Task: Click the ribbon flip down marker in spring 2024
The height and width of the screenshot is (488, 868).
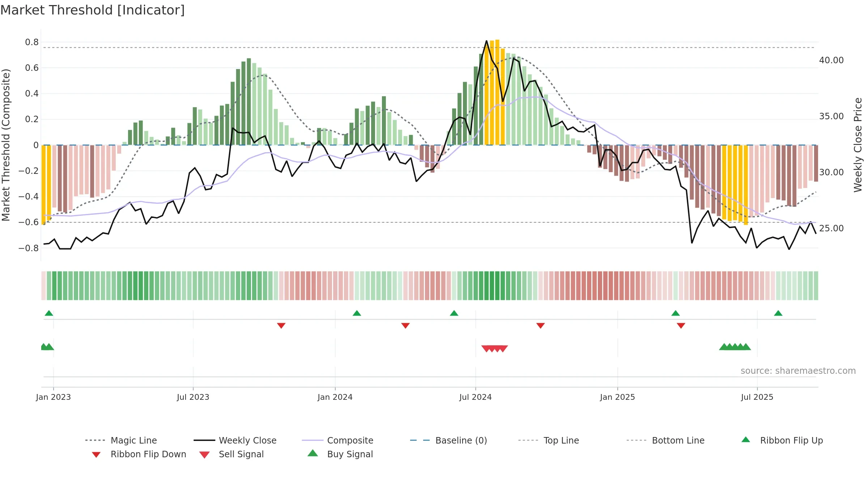Action: 405,326
